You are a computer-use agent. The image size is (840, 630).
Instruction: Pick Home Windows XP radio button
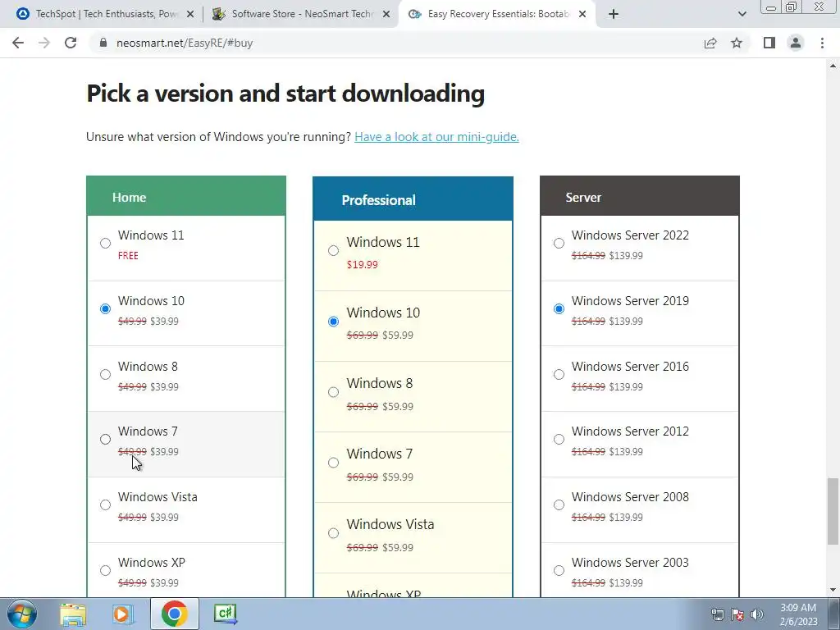pos(106,571)
